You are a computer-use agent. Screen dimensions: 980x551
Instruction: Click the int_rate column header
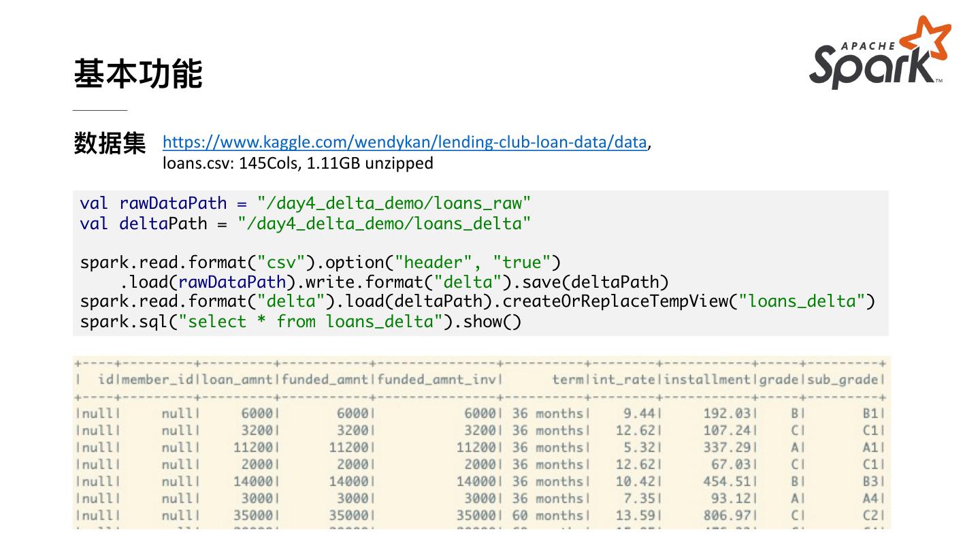(x=624, y=380)
